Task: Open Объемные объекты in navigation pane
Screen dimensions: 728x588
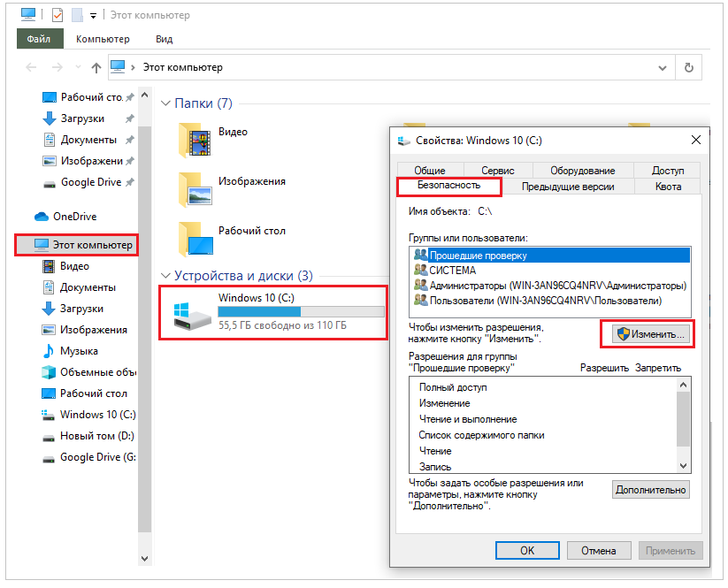Action: 88,372
